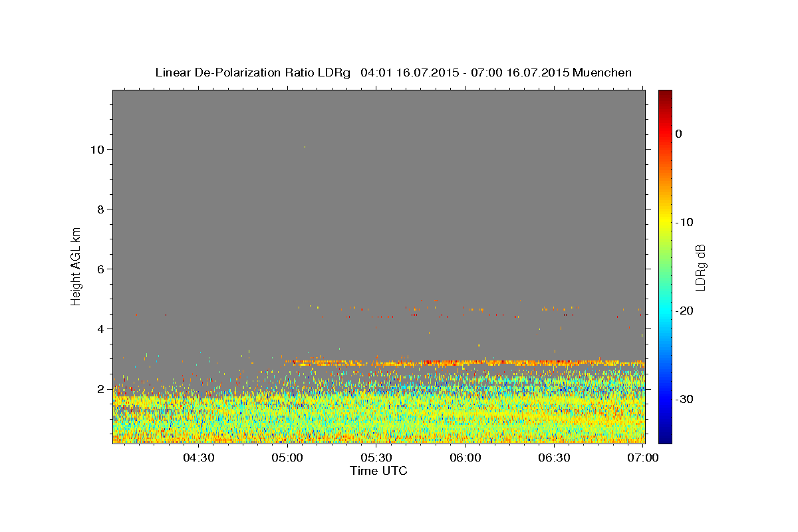This screenshot has width=798, height=532.
Task: Click the 06:00 time tick label
Action: click(465, 458)
